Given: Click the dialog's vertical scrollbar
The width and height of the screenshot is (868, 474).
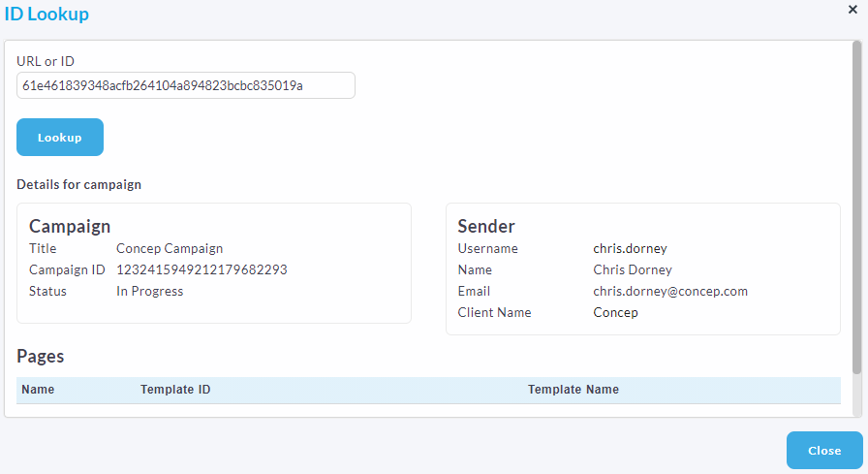Looking at the screenshot, I should click(857, 207).
